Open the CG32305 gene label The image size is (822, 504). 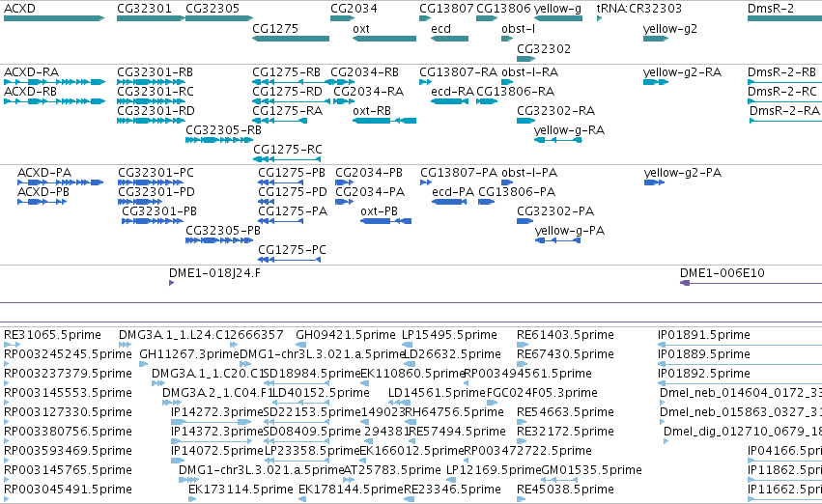pyautogui.click(x=213, y=9)
